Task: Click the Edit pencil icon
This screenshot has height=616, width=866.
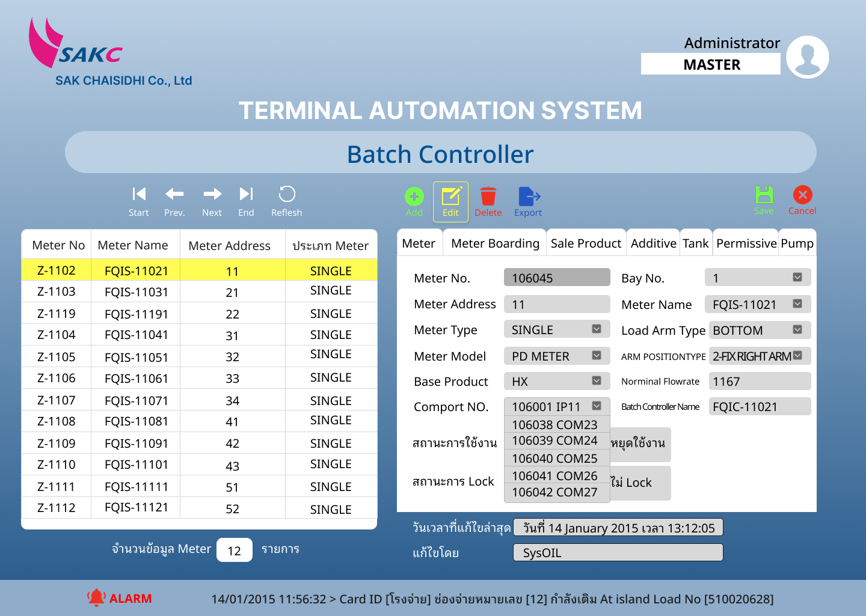Action: [451, 197]
